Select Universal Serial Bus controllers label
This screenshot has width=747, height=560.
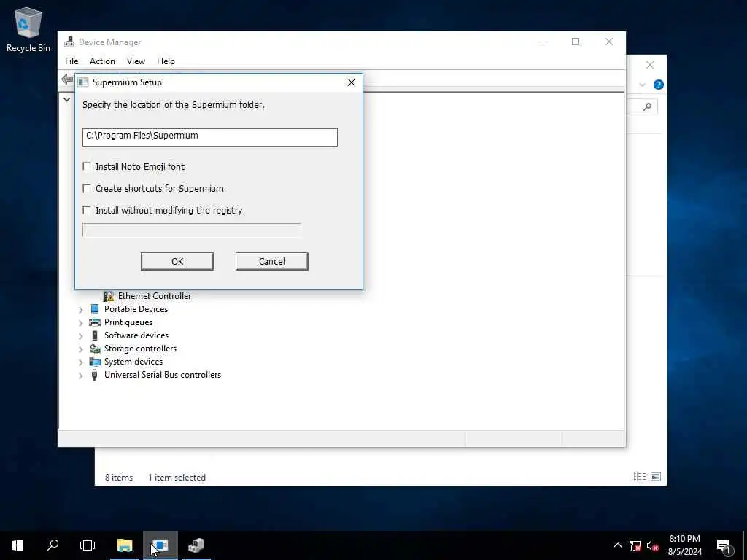tap(163, 375)
